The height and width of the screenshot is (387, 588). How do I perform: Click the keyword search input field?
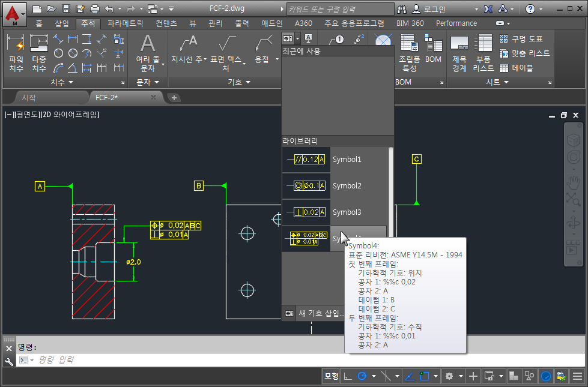[340, 9]
